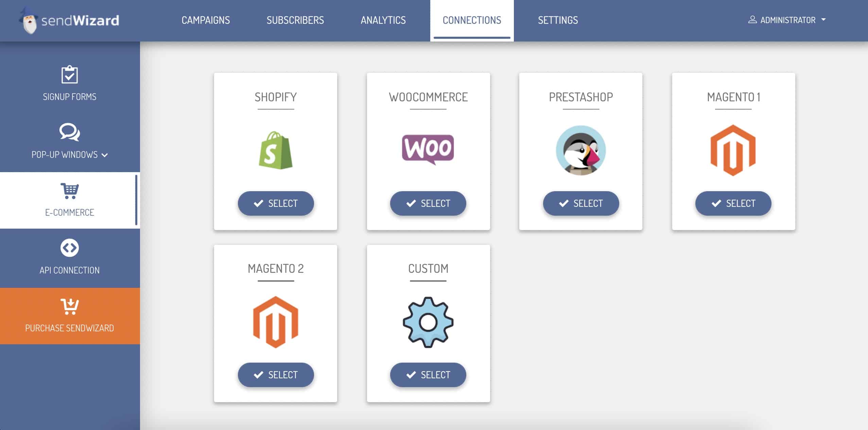Image resolution: width=868 pixels, height=430 pixels.
Task: Open the Signup Forms clipboard icon
Action: click(70, 74)
